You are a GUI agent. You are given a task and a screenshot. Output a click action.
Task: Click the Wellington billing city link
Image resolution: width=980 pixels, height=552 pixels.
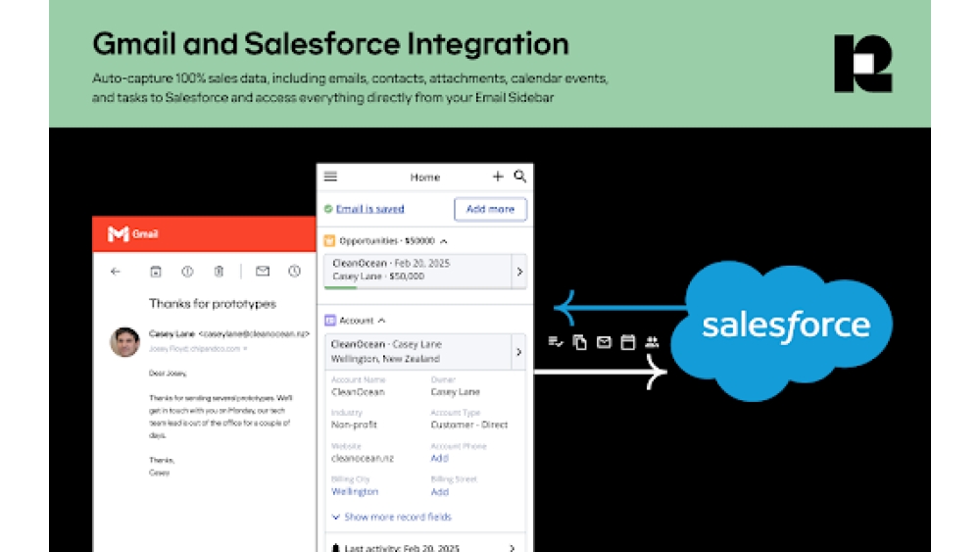coord(354,491)
